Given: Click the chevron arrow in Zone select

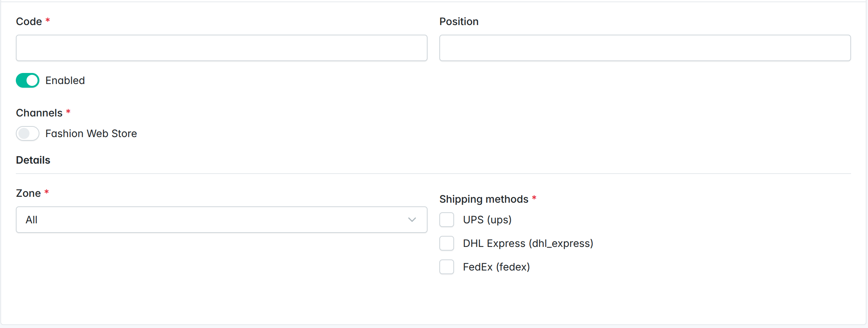Looking at the screenshot, I should tap(412, 220).
